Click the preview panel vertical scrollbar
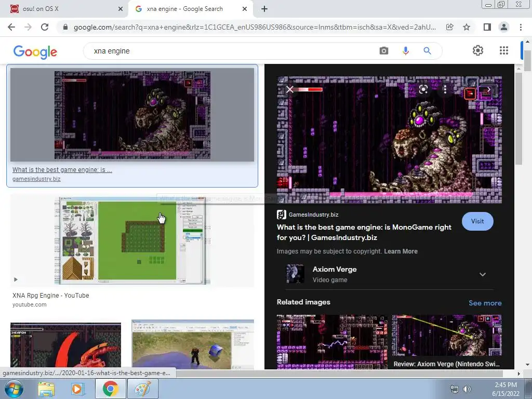This screenshot has height=399, width=532. (518, 119)
